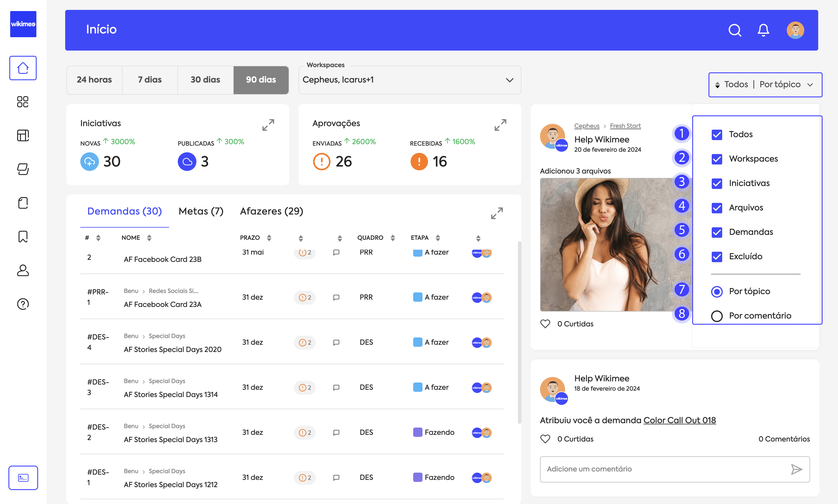Select the 30 dias time range
Image resolution: width=838 pixels, height=504 pixels.
click(205, 80)
